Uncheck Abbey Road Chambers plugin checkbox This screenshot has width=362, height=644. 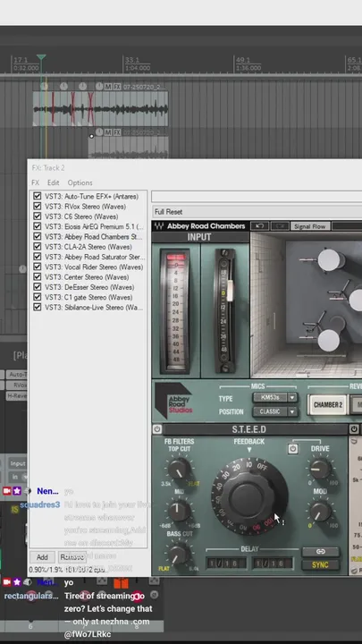pyautogui.click(x=38, y=236)
